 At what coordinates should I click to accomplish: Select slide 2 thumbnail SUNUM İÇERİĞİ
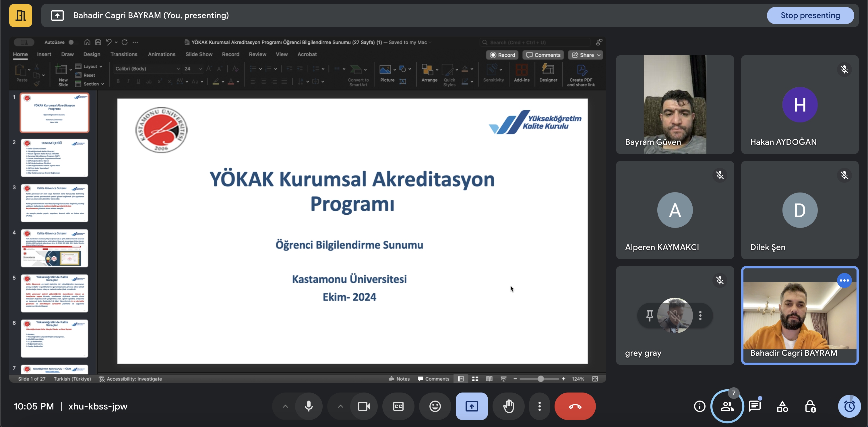[x=54, y=158]
